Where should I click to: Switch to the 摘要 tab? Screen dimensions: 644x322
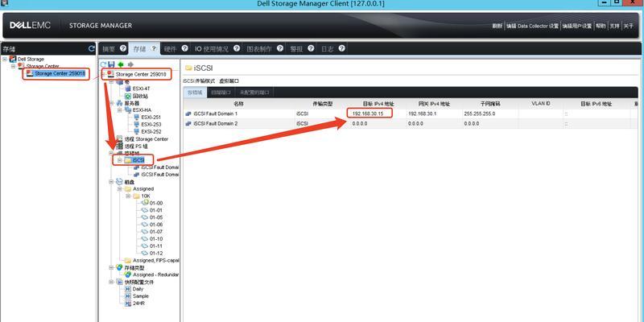[109, 49]
